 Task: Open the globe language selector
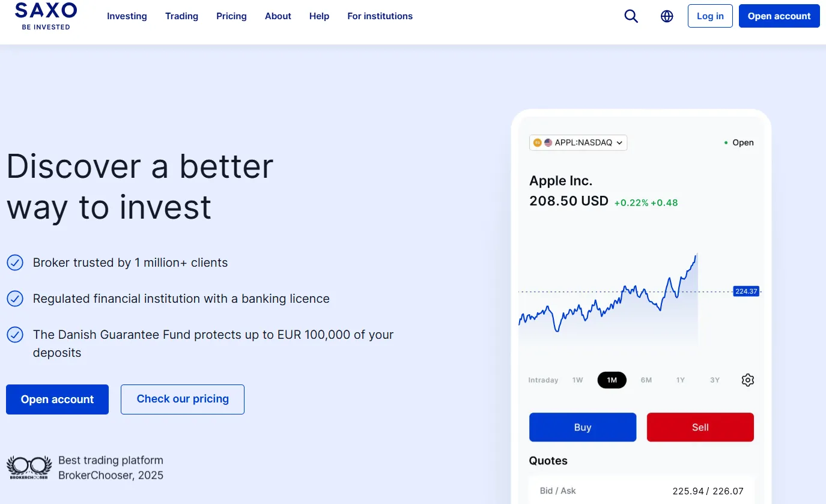click(667, 16)
